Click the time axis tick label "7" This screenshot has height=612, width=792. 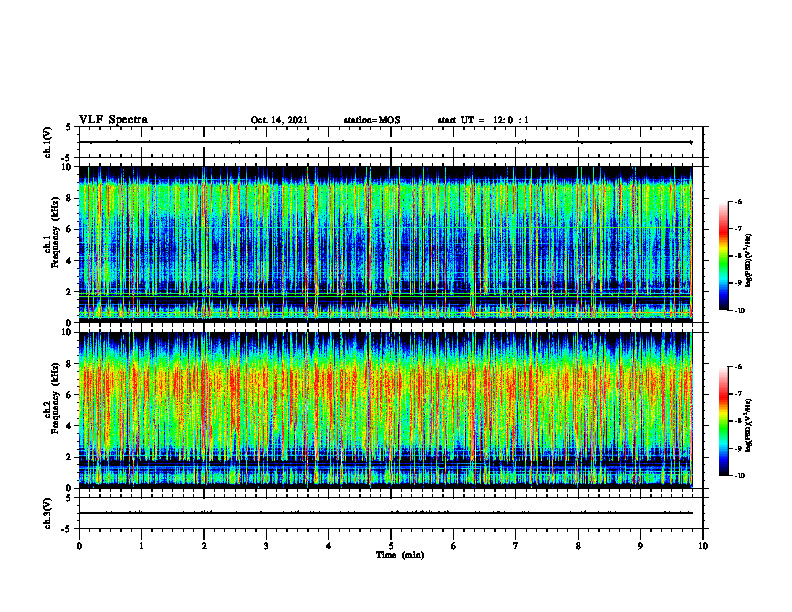point(516,546)
